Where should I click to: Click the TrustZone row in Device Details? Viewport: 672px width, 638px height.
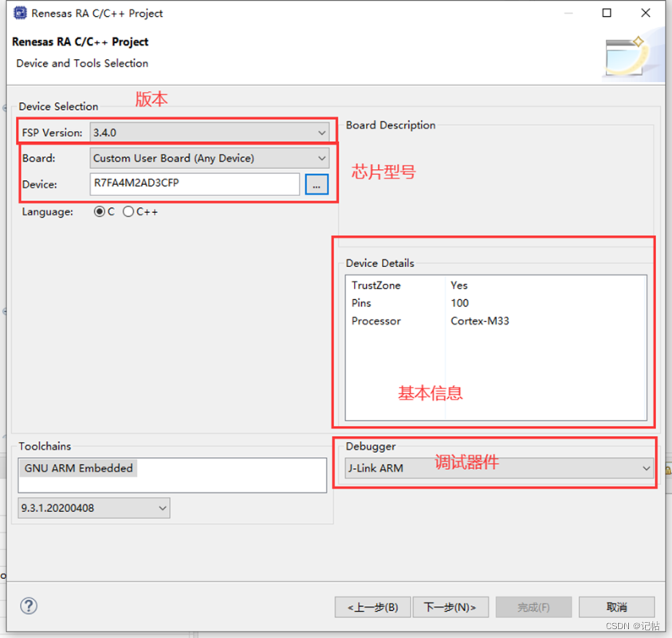point(496,286)
